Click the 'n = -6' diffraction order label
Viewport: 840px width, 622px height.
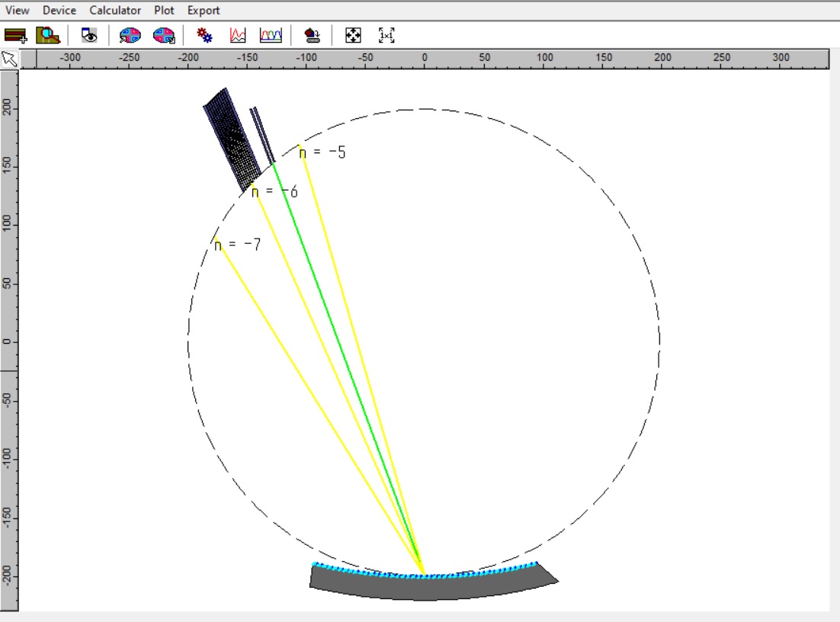tap(274, 191)
